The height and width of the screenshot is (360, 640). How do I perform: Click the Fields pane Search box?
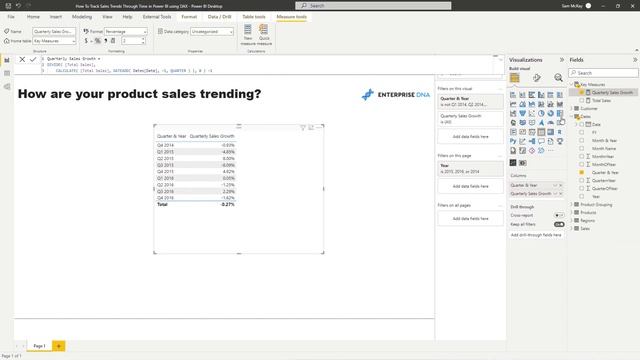603,73
